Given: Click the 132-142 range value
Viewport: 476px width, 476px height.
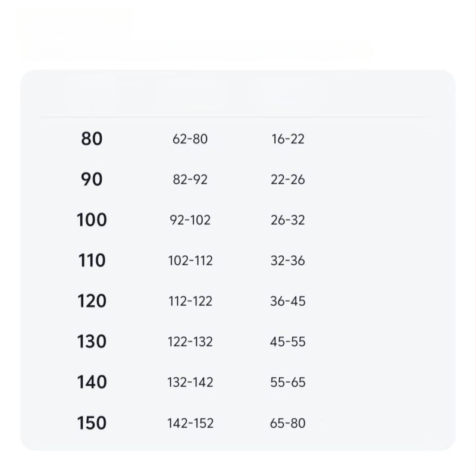Looking at the screenshot, I should point(190,382).
